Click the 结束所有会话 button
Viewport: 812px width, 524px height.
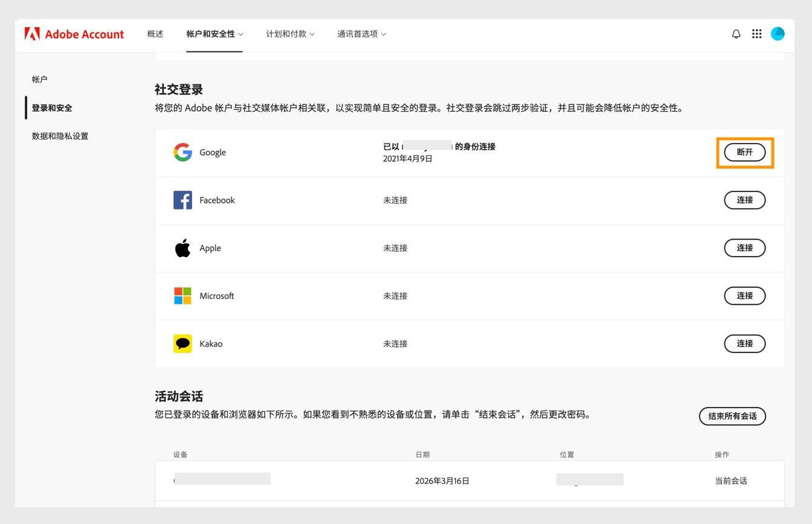tap(732, 416)
